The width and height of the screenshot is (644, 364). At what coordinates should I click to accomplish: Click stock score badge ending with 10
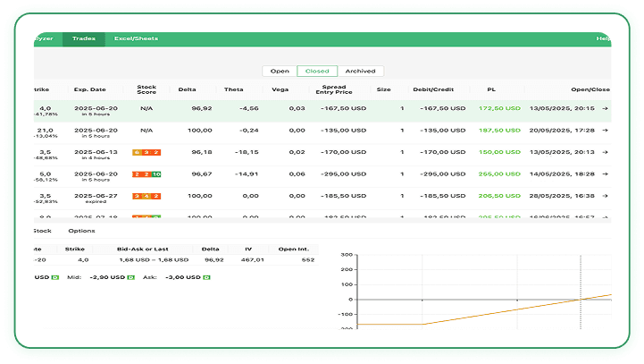pos(146,174)
